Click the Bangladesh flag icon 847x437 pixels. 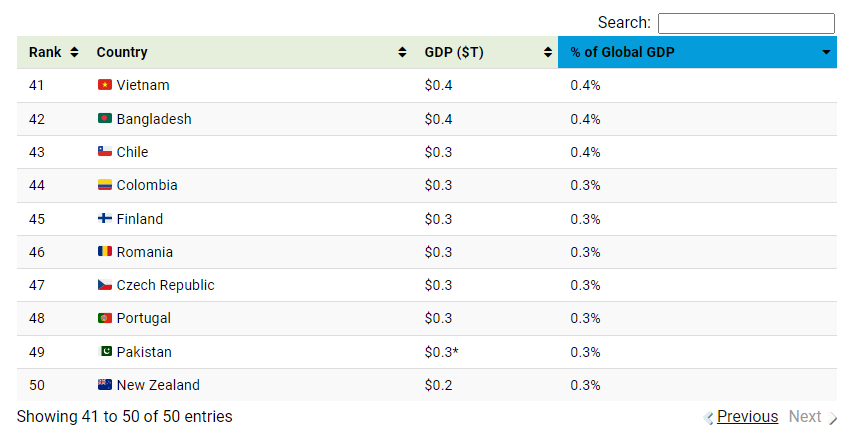coord(104,119)
